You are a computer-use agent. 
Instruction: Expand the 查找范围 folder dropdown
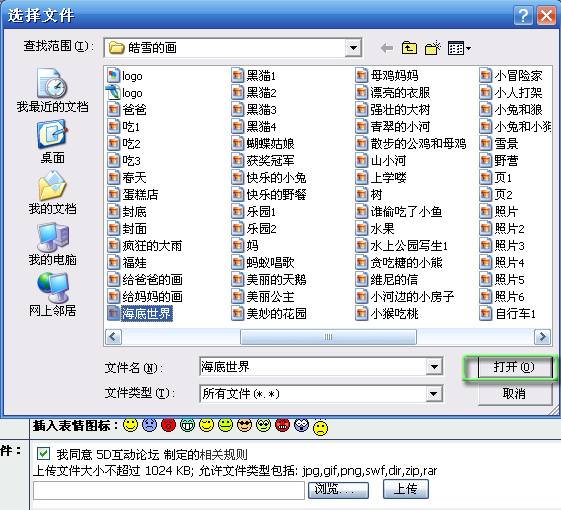(353, 48)
